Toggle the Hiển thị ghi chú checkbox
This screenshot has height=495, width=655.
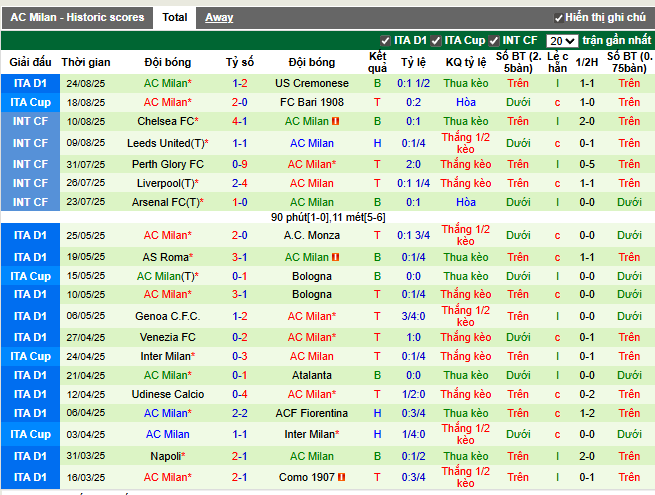coord(558,18)
